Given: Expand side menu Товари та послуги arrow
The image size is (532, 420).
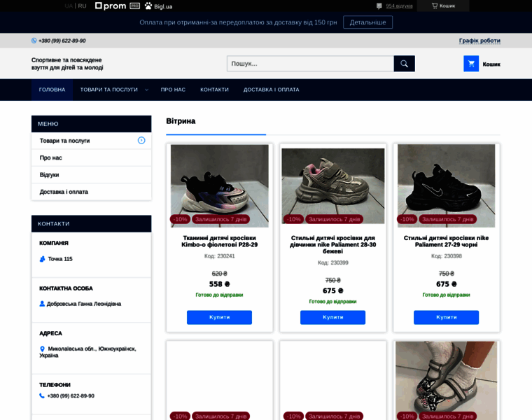Looking at the screenshot, I should click(141, 141).
